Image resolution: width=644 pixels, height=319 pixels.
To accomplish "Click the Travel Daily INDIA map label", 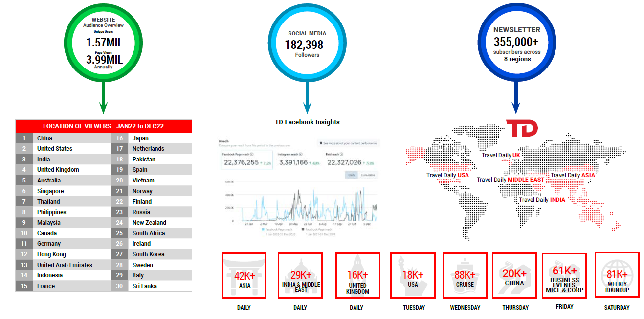I will click(542, 200).
